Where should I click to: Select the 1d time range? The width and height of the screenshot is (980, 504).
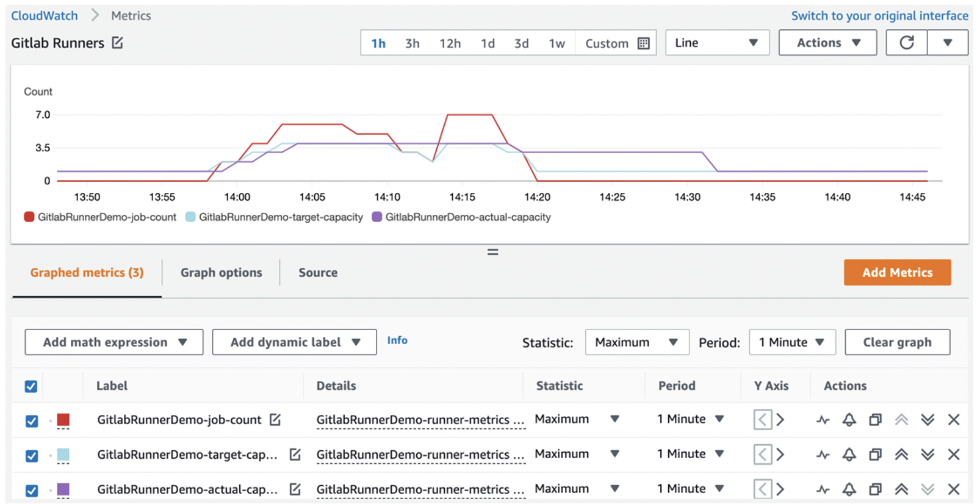pyautogui.click(x=488, y=43)
